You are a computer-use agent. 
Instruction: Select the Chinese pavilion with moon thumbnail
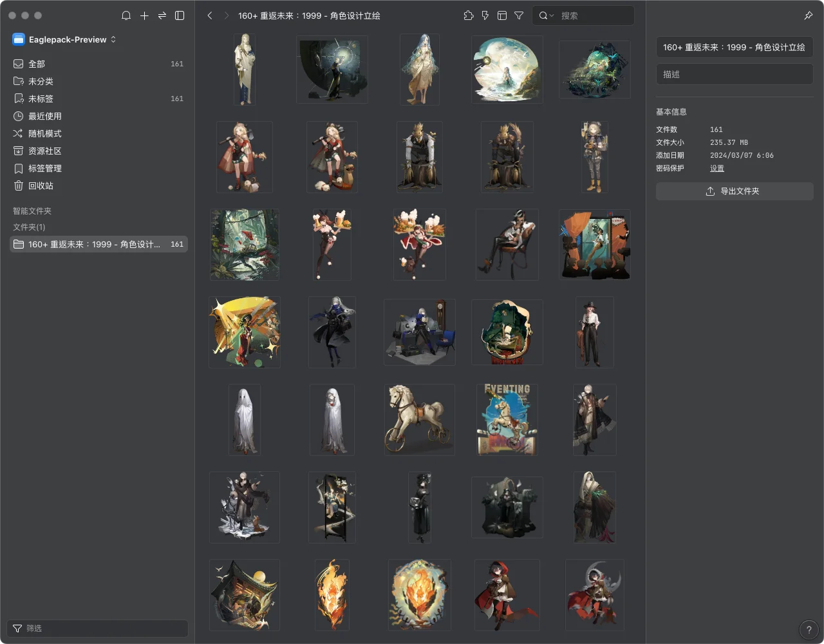click(245, 595)
